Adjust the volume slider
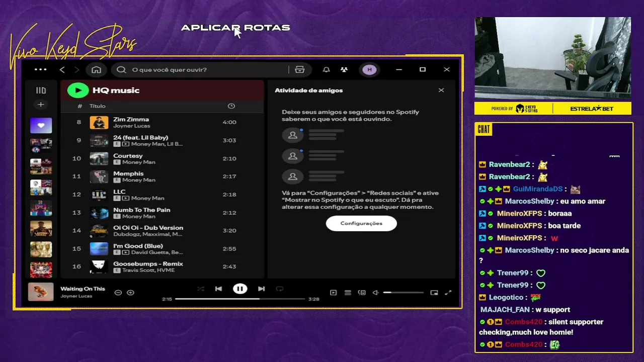Image resolution: width=644 pixels, height=362 pixels. 403,292
